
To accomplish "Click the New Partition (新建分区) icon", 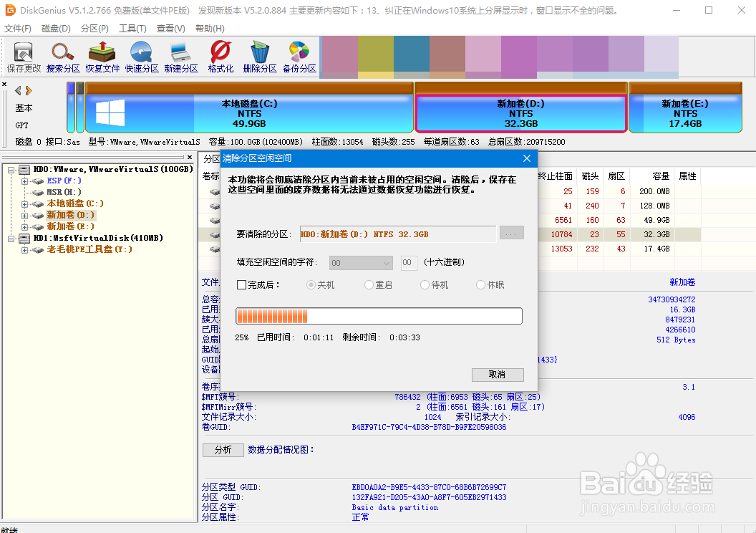I will click(181, 57).
